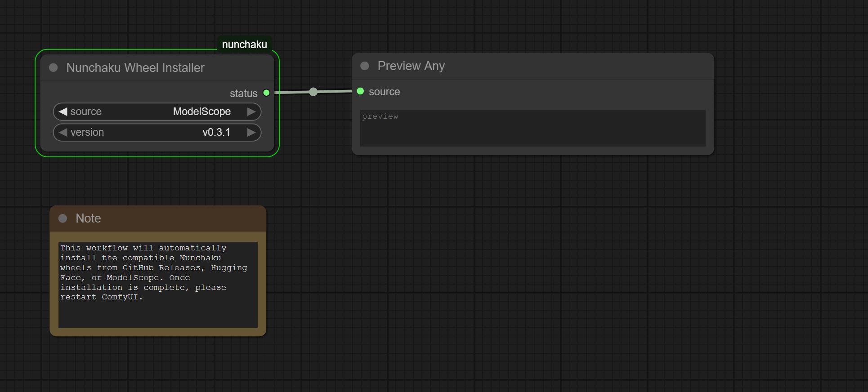Collapse the Preview Any node dot
This screenshot has height=392, width=868.
pyautogui.click(x=365, y=66)
